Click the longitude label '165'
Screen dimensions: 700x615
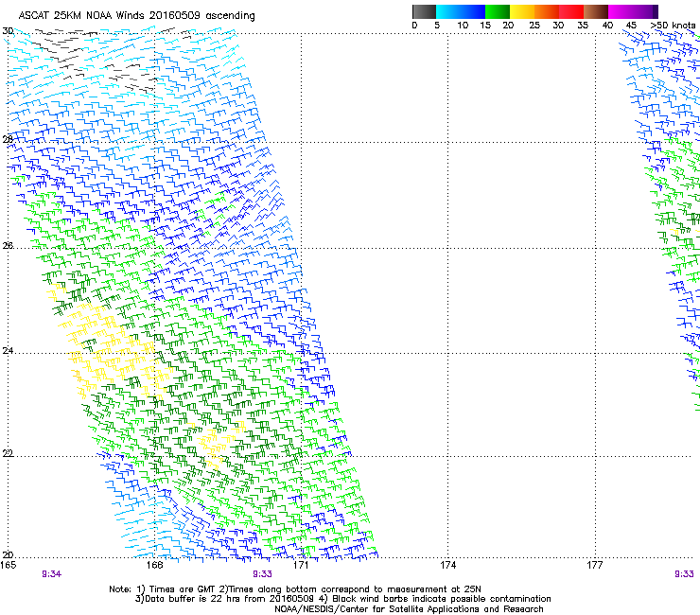[x=8, y=565]
